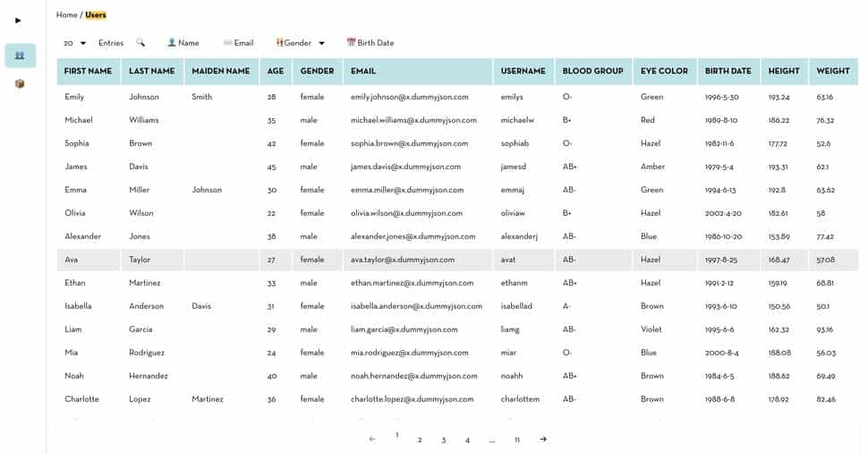Click the Blood Group column header
The image size is (868, 454).
pyautogui.click(x=592, y=72)
